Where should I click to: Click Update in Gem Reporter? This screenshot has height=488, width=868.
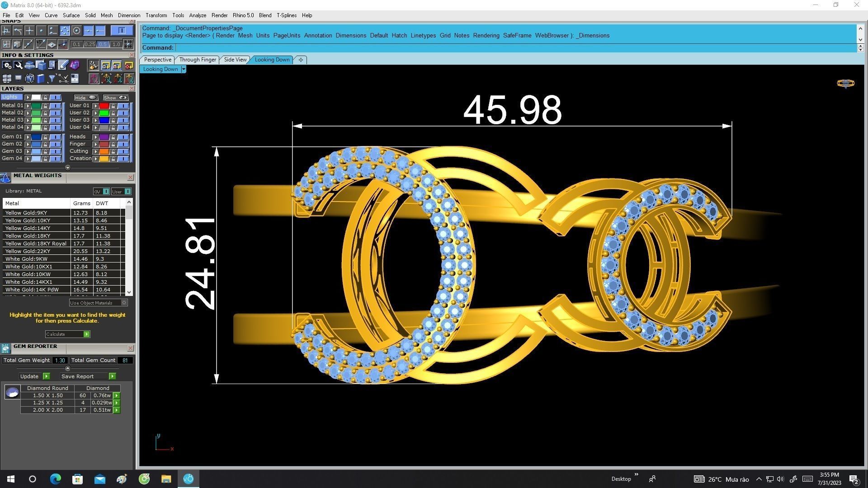tap(34, 376)
